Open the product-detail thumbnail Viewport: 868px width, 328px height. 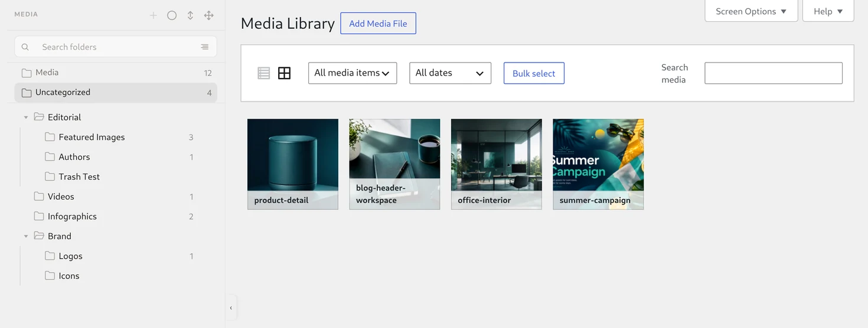(293, 164)
